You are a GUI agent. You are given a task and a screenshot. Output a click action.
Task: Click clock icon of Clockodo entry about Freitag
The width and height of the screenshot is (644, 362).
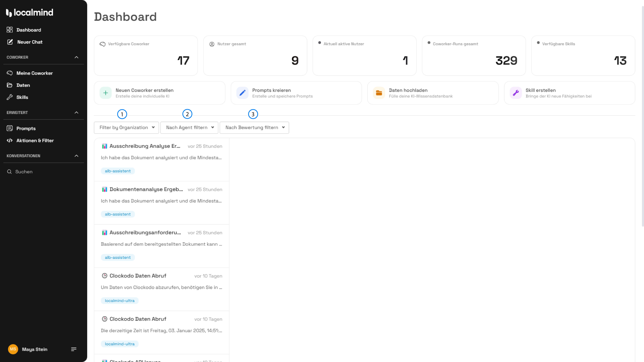click(x=104, y=319)
